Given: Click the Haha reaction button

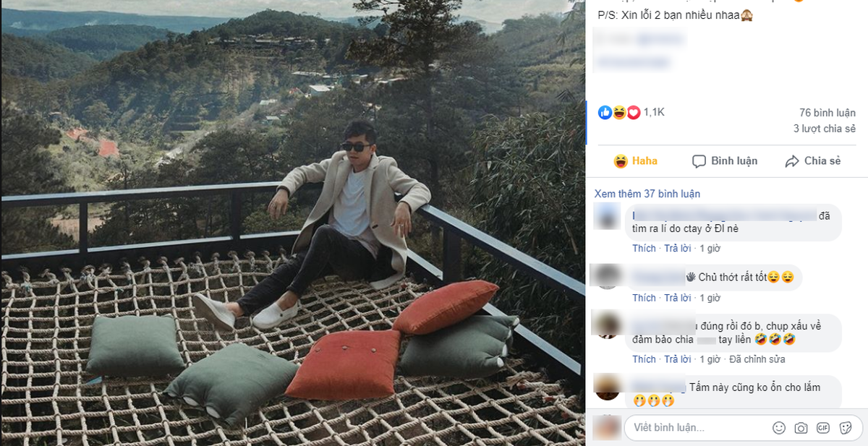Looking at the screenshot, I should 635,161.
